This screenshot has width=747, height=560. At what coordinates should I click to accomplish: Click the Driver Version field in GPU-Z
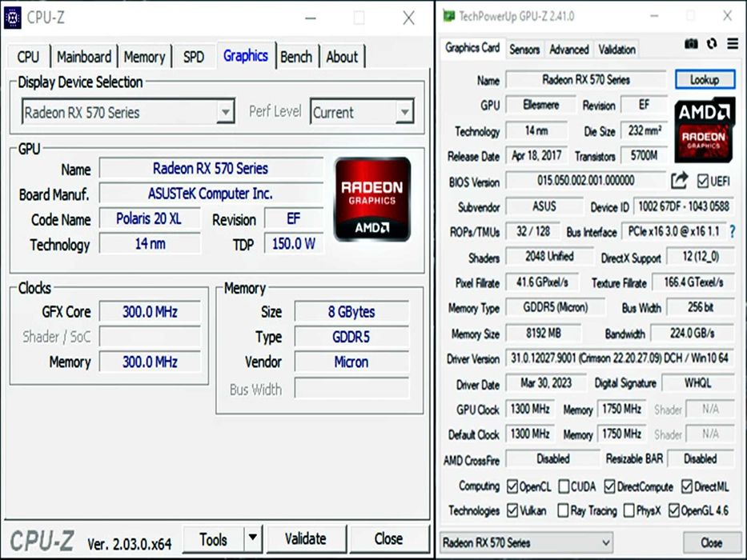[620, 358]
